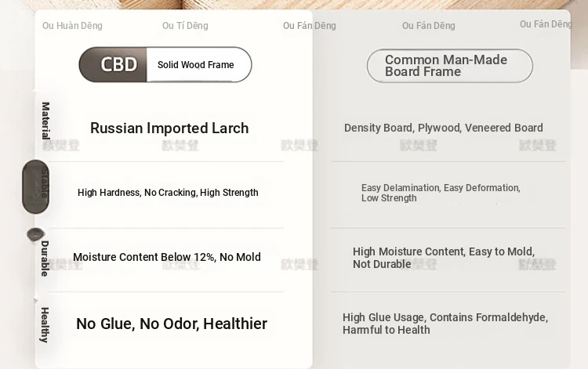Screen dimensions: 588x369
Task: Click the dark Stable pill marker
Action: (x=35, y=186)
